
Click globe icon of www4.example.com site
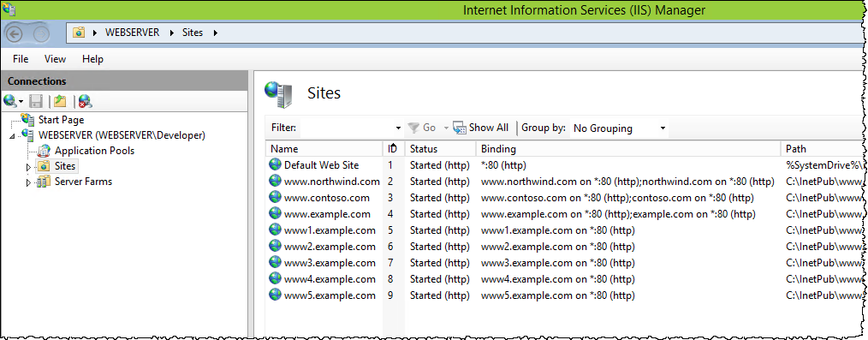point(275,278)
